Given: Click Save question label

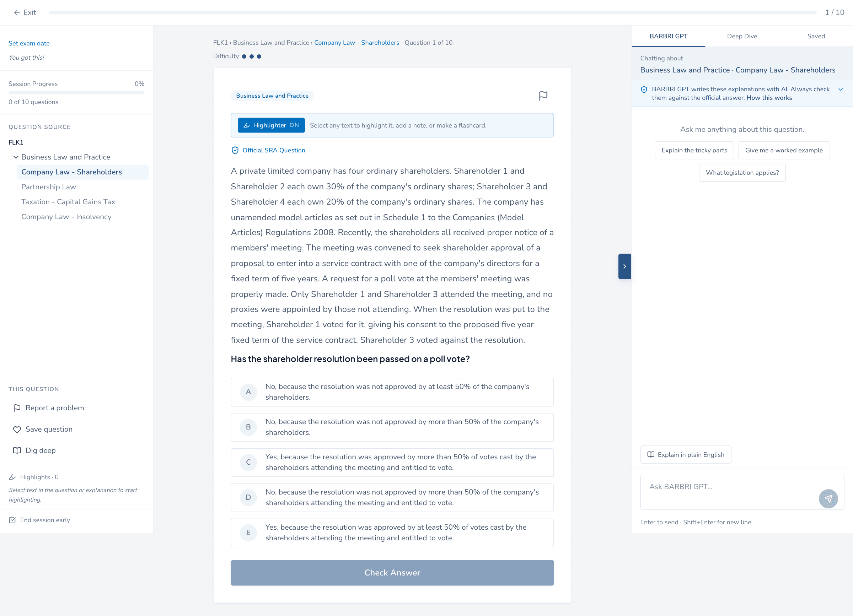Looking at the screenshot, I should (49, 429).
